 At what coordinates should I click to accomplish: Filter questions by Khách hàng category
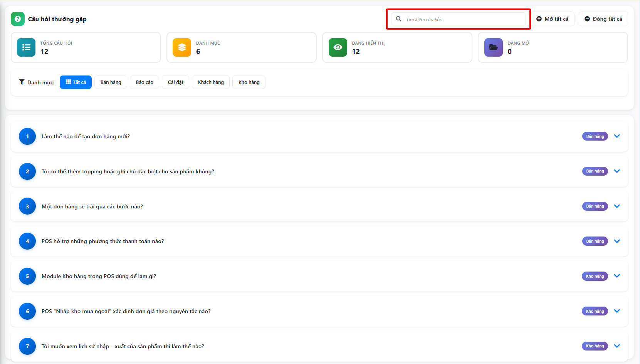[x=211, y=82]
